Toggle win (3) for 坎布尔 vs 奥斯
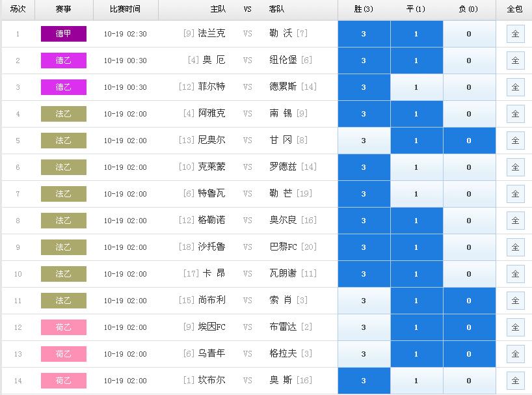The width and height of the screenshot is (532, 395). click(x=364, y=381)
